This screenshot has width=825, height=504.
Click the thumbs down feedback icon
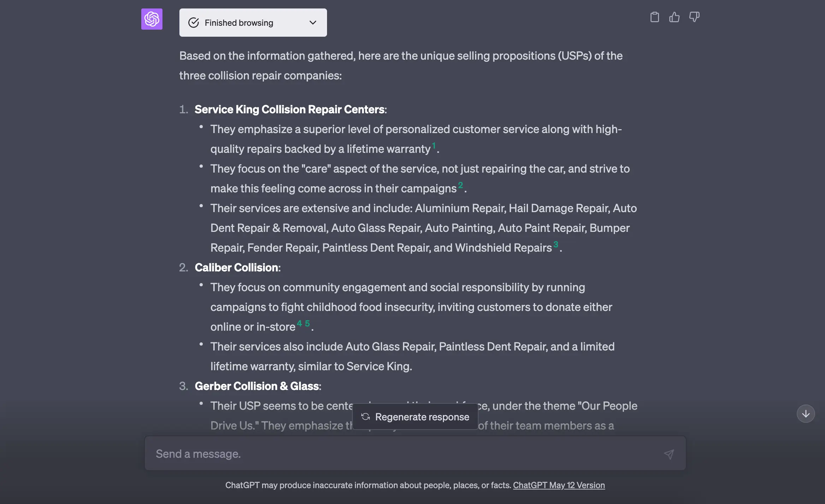pyautogui.click(x=694, y=17)
